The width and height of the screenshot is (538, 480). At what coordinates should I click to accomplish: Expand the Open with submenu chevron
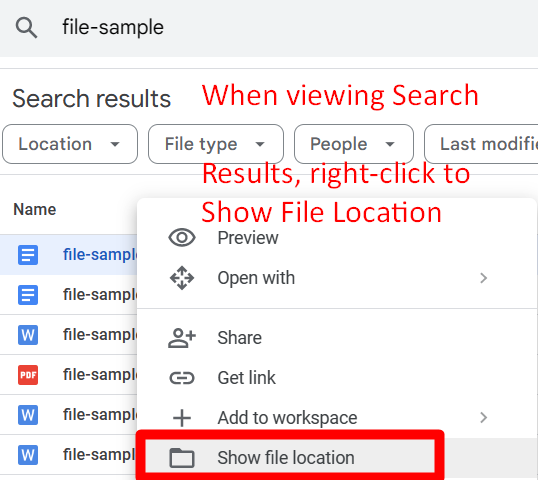[x=483, y=278]
